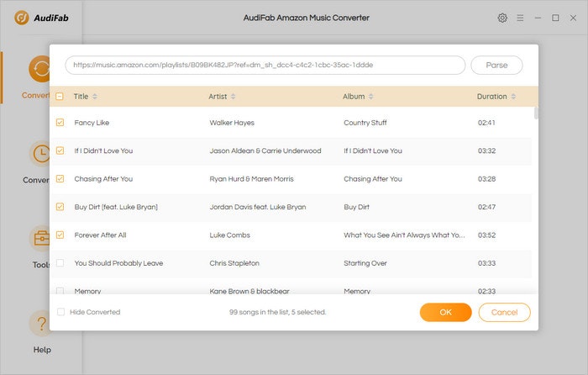Viewport: 588px width, 375px height.
Task: Enable the Hide Converted option
Action: pos(60,312)
